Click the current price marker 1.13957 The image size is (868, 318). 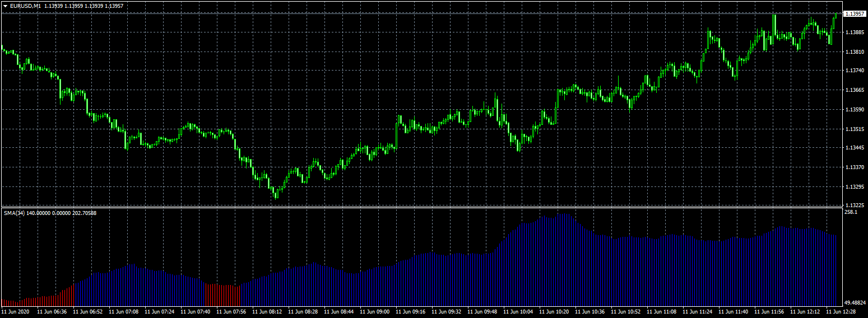[x=855, y=13]
